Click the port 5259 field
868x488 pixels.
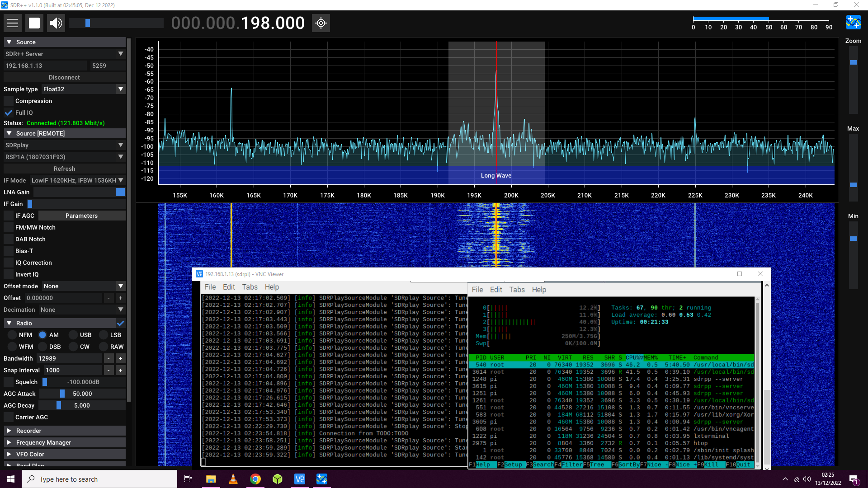(108, 66)
